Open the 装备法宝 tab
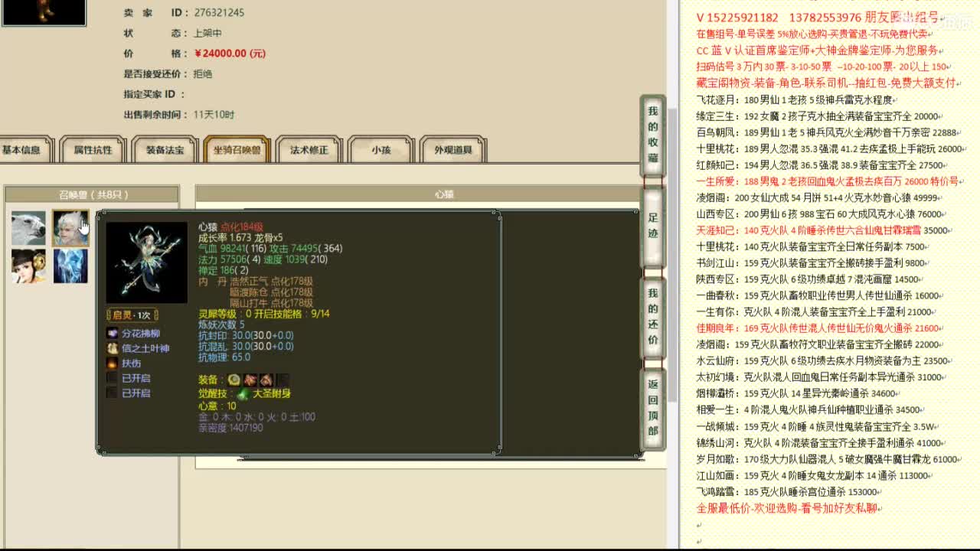 coord(165,150)
